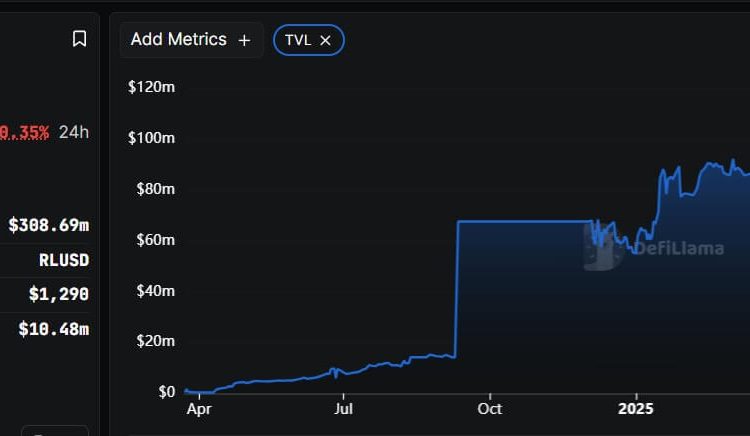Select the $1,290 stat value
The image size is (750, 436).
[x=58, y=294]
